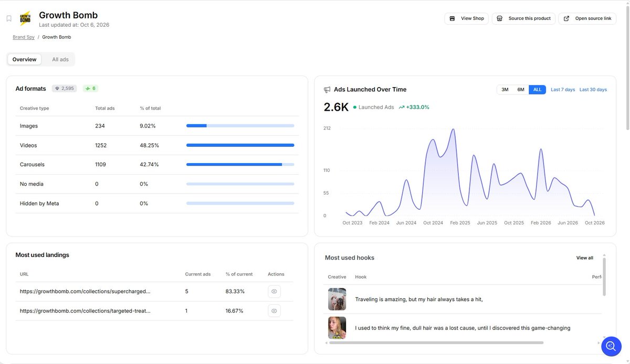This screenshot has width=630, height=364.
Task: Click the hooks panel horizontal scrollbar
Action: [x=435, y=343]
